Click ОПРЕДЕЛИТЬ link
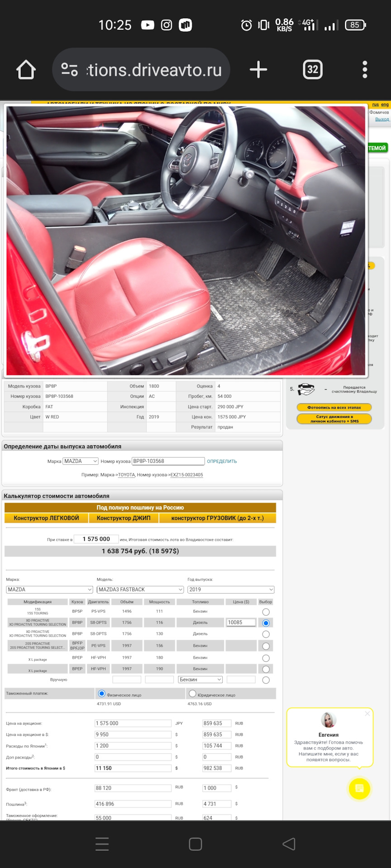Image resolution: width=391 pixels, height=868 pixels. pos(222,462)
